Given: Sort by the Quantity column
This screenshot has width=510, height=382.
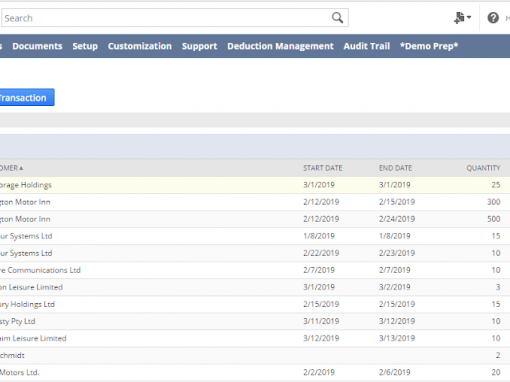Looking at the screenshot, I should [483, 168].
